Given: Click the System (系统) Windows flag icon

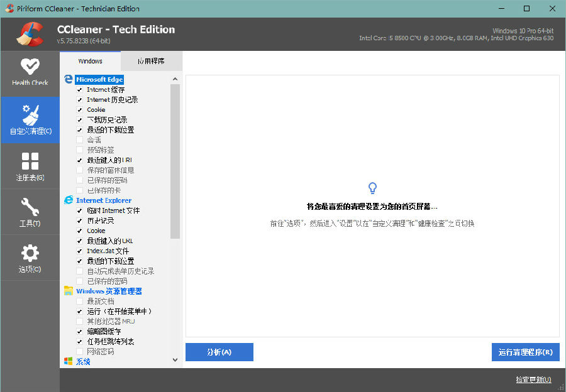Looking at the screenshot, I should [x=68, y=361].
